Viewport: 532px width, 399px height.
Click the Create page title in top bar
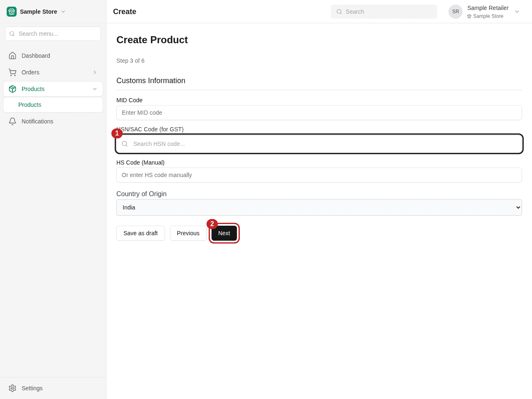[125, 12]
